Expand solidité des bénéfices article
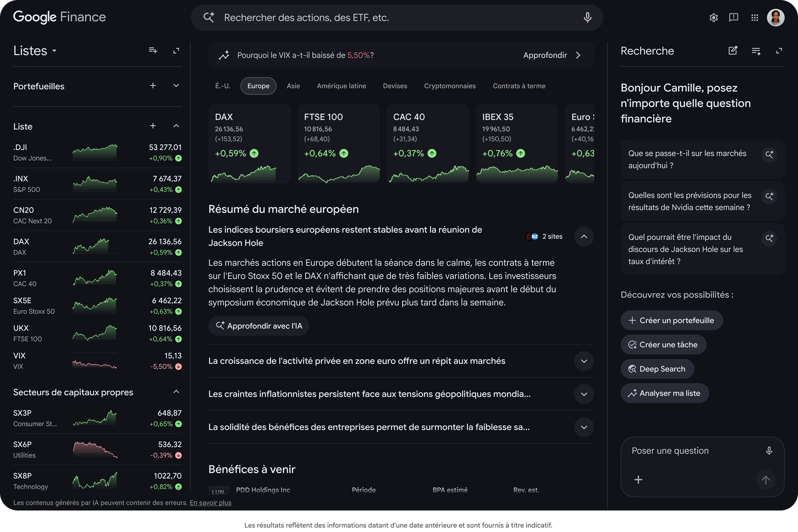Image resolution: width=798 pixels, height=532 pixels. (584, 427)
